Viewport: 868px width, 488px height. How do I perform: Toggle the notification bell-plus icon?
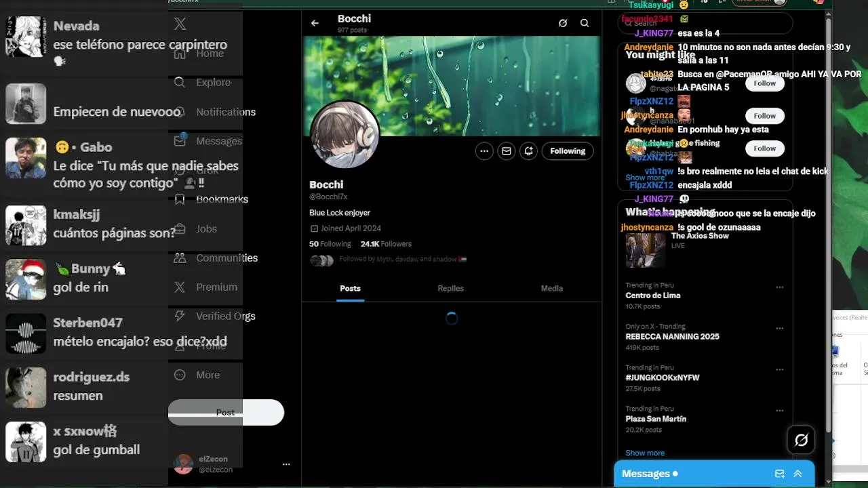(x=529, y=151)
